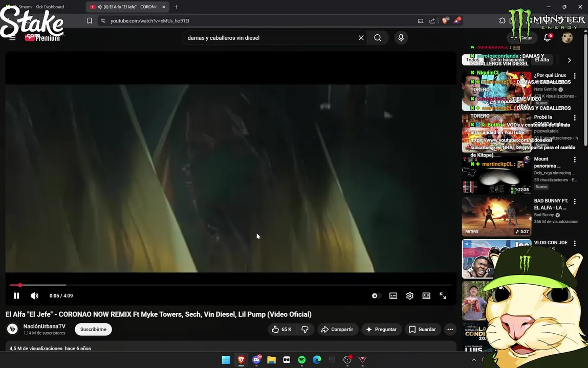Viewport: 588px width, 368px height.
Task: Click the Compartir share button
Action: pos(337,330)
